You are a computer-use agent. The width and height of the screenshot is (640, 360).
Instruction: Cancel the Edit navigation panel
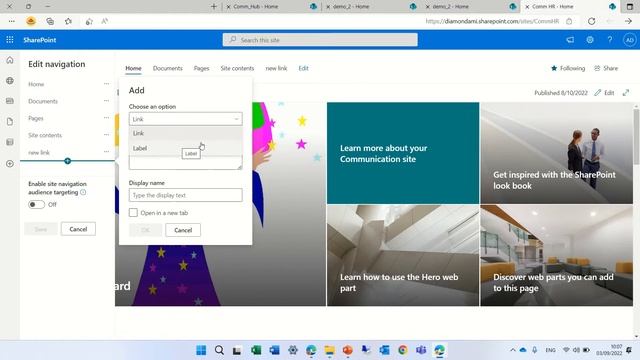pos(78,229)
